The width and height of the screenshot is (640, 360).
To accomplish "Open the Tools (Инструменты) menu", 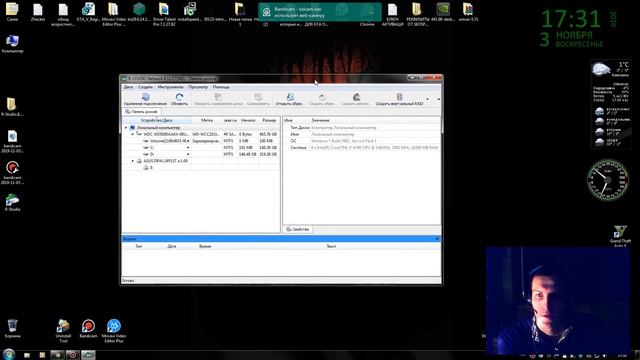I will (x=171, y=87).
